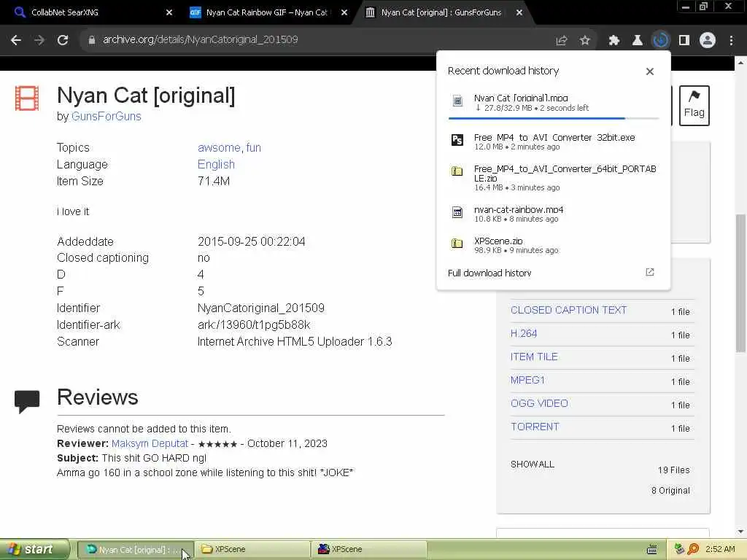Open OGG VIDEO download option
747x560 pixels.
click(x=539, y=403)
